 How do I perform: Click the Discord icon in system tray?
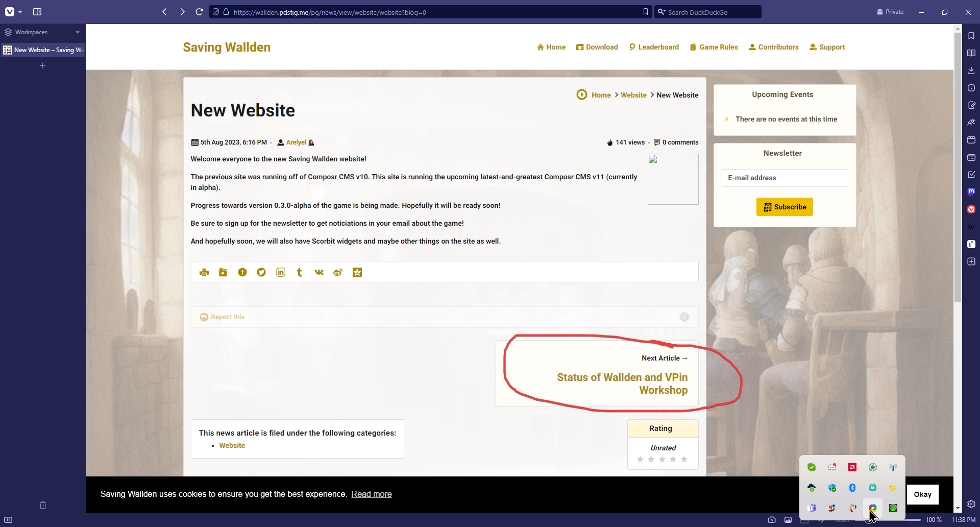click(x=832, y=467)
